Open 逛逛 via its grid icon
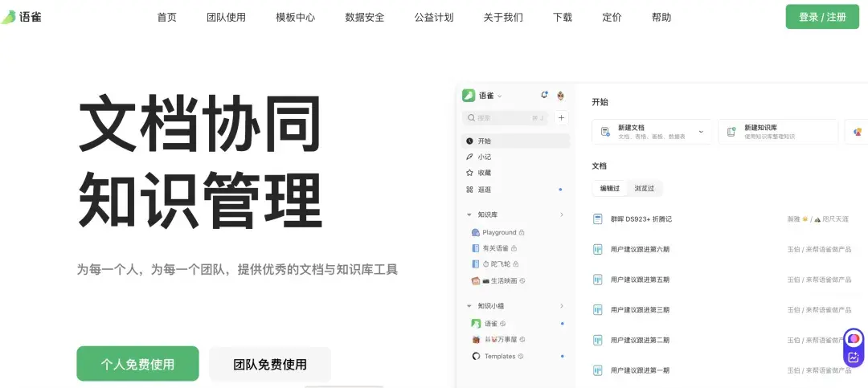Screen dimensions: 868x388 pyautogui.click(x=469, y=190)
